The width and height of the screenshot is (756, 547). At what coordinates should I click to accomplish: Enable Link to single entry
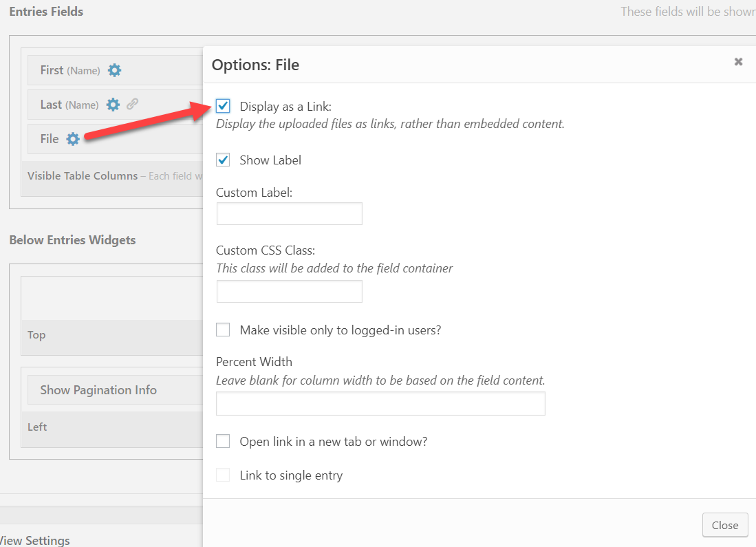[x=223, y=475]
